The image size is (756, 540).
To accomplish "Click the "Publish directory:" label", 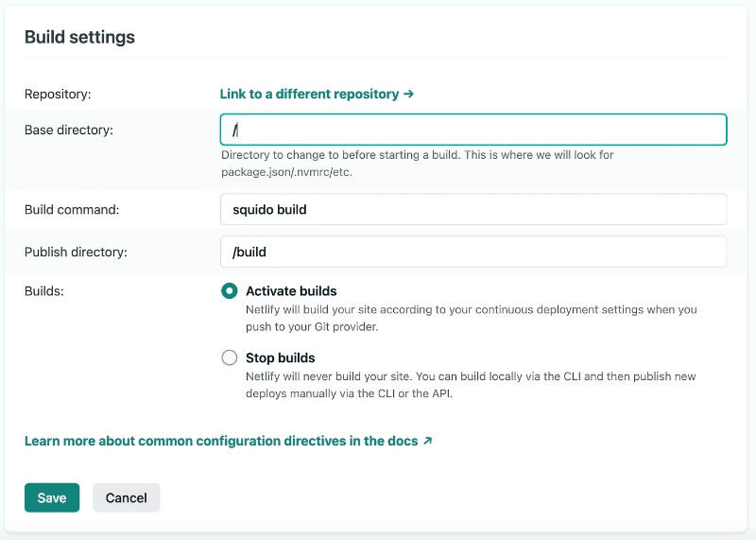I will [x=76, y=252].
